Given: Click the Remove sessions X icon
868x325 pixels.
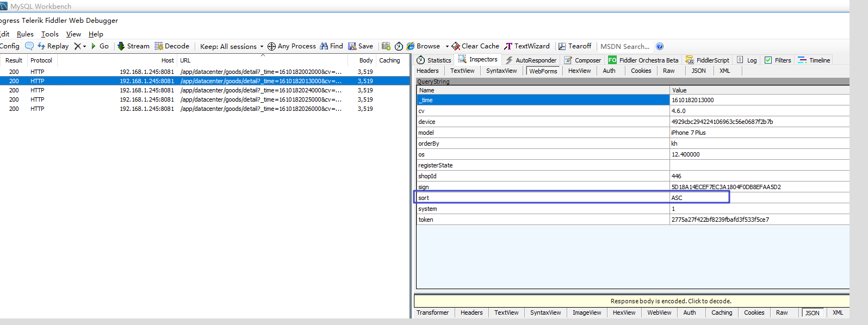Looking at the screenshot, I should coord(77,46).
